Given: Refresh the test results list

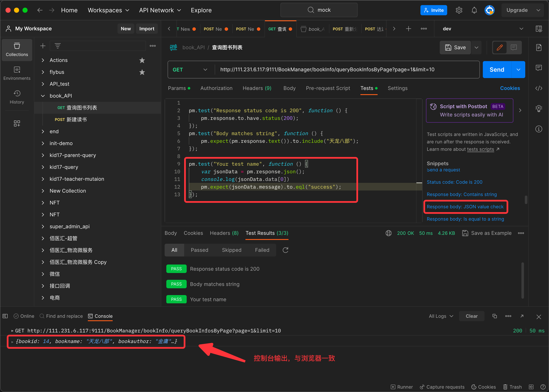Looking at the screenshot, I should point(285,250).
